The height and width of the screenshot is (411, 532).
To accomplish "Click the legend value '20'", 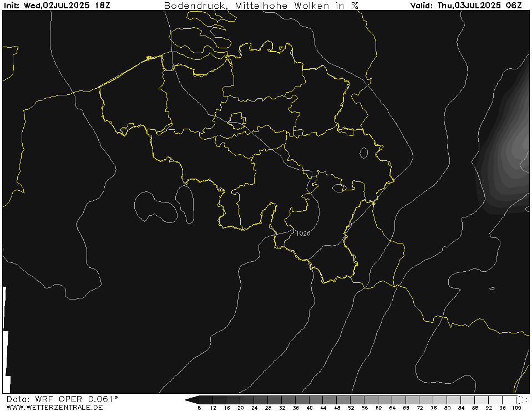I will 241,408.
